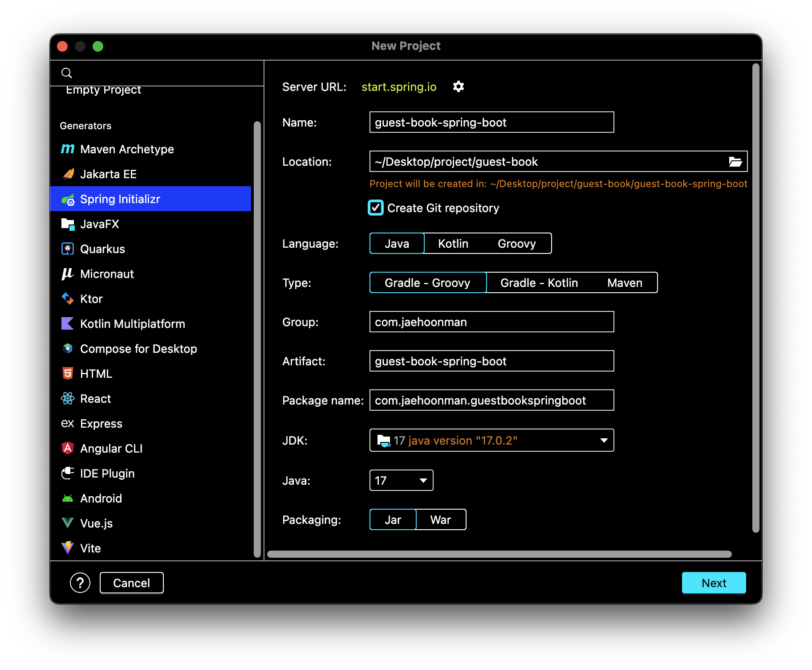Click the Compose for Desktop icon
812x670 pixels.
[68, 349]
